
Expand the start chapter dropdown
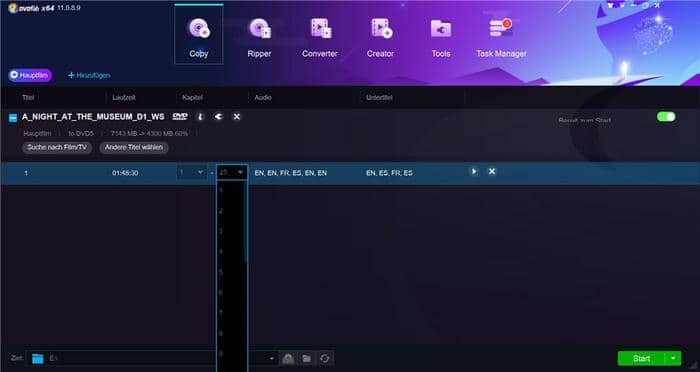192,172
